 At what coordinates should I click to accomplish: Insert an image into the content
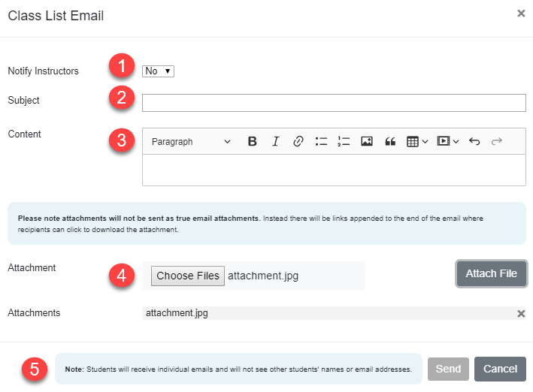point(367,141)
